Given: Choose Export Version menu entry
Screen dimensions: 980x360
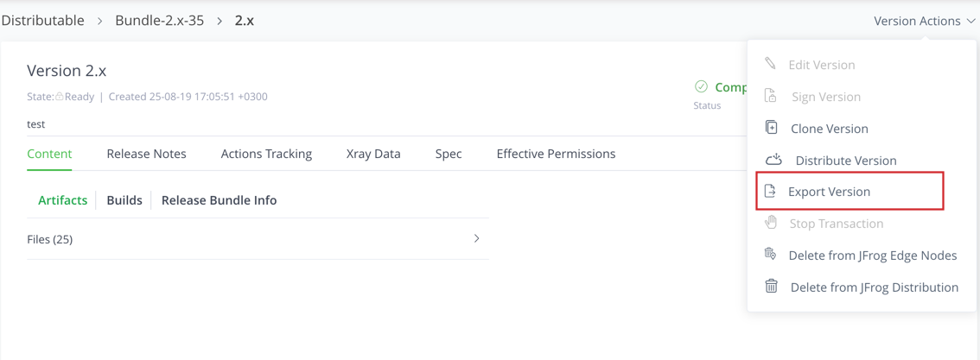Looking at the screenshot, I should (x=829, y=192).
